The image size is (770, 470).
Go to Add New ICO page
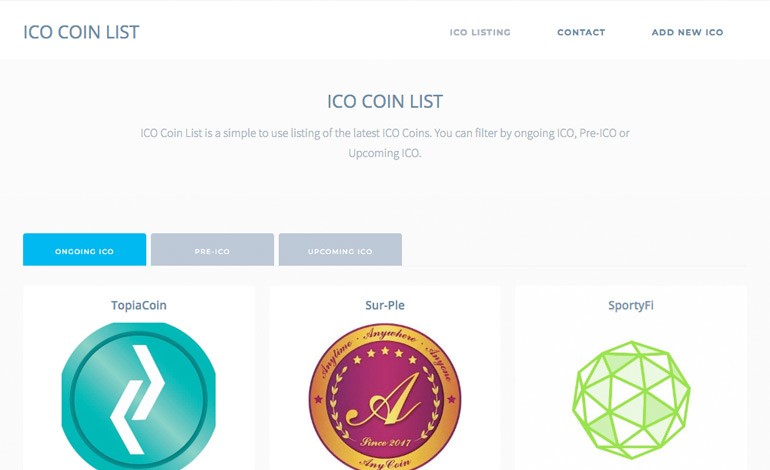coord(687,32)
